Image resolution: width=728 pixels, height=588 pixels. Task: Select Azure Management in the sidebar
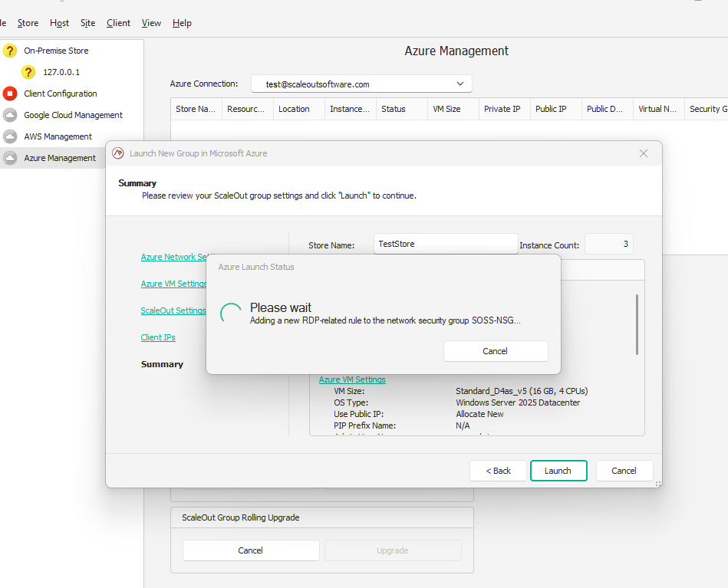(x=60, y=158)
